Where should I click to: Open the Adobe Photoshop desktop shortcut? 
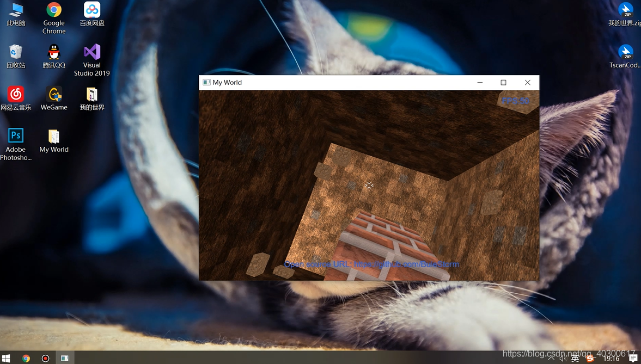click(16, 144)
